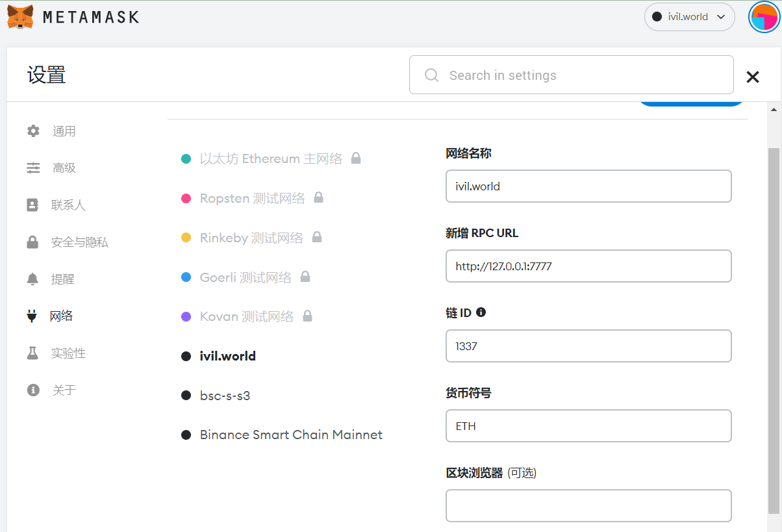The width and height of the screenshot is (782, 532).
Task: Click the magnifier icon in settings search
Action: 431,75
